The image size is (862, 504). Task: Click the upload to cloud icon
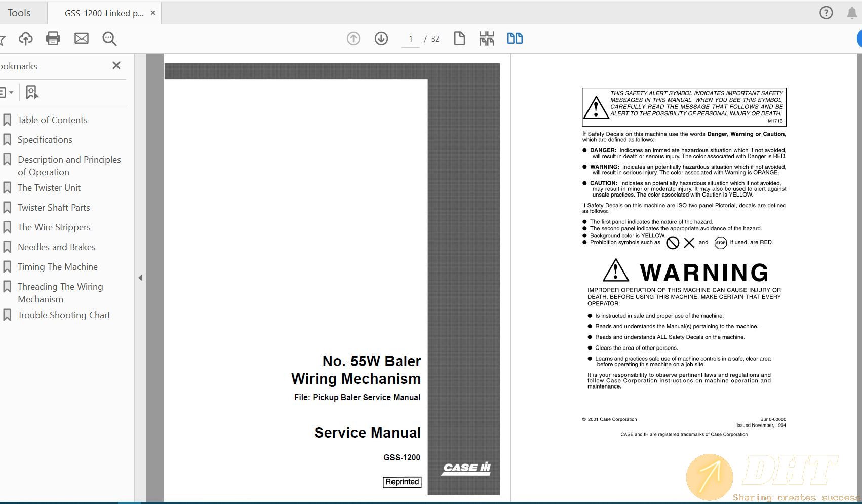coord(25,38)
